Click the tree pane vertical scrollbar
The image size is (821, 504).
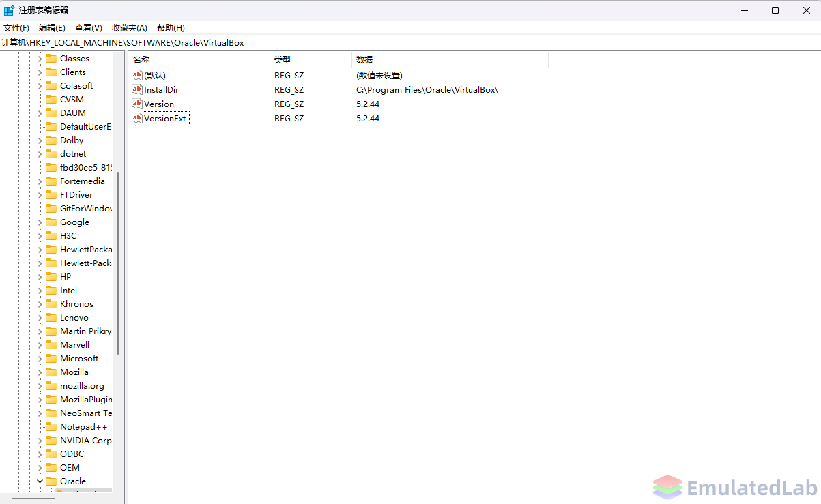118,263
